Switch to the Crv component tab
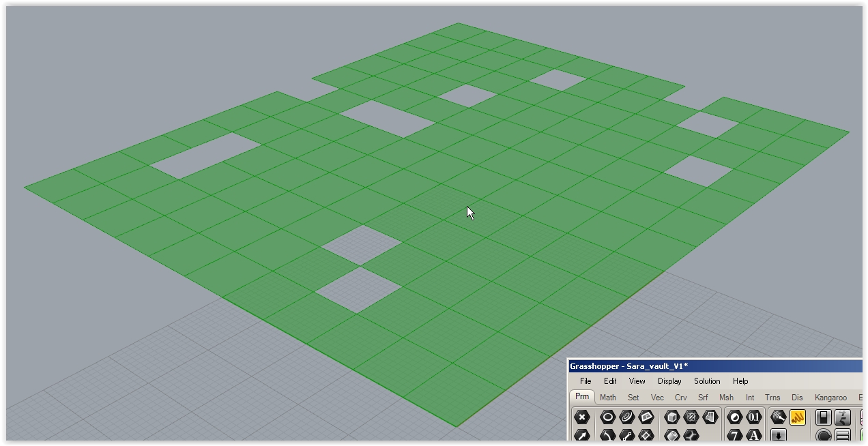868x446 pixels. (x=680, y=398)
